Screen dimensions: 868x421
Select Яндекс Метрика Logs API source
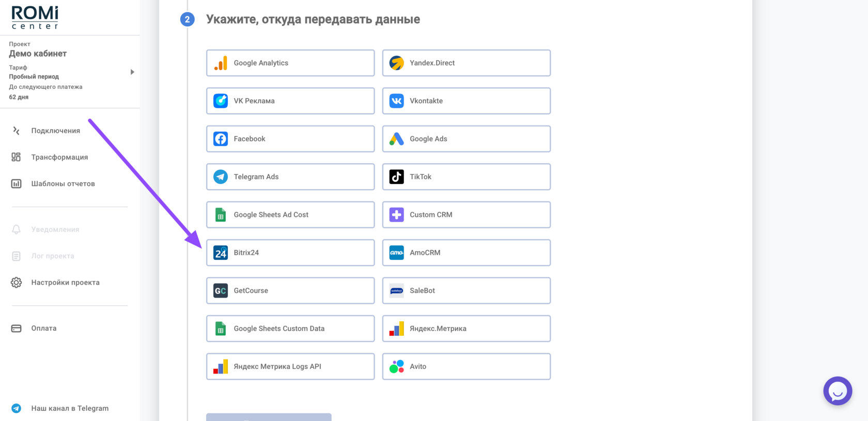click(290, 367)
